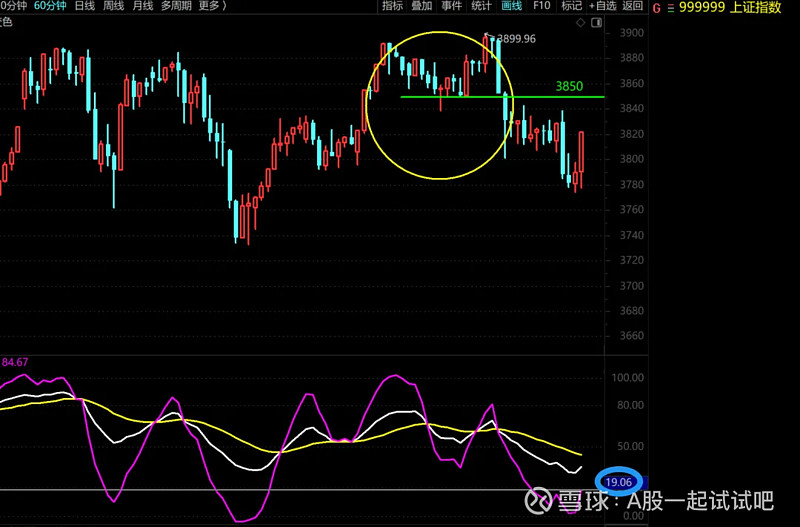Click the red G icon
Viewport: 800px width, 527px height.
click(x=657, y=8)
